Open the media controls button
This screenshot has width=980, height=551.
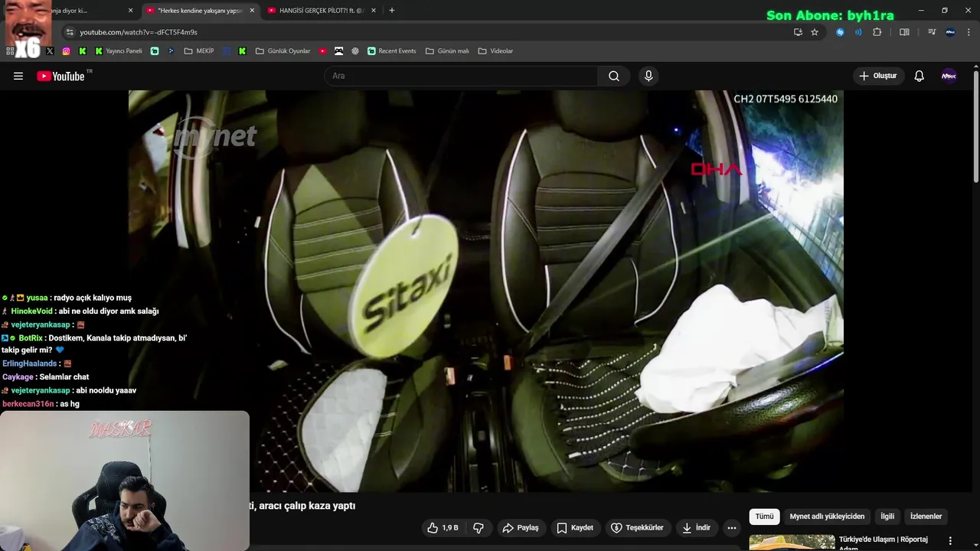pyautogui.click(x=932, y=32)
